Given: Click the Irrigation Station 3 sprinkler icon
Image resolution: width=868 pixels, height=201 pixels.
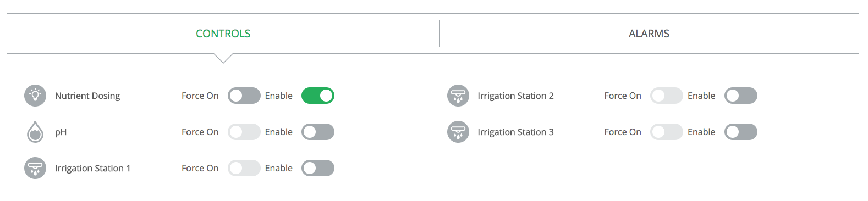Looking at the screenshot, I should point(458,132).
